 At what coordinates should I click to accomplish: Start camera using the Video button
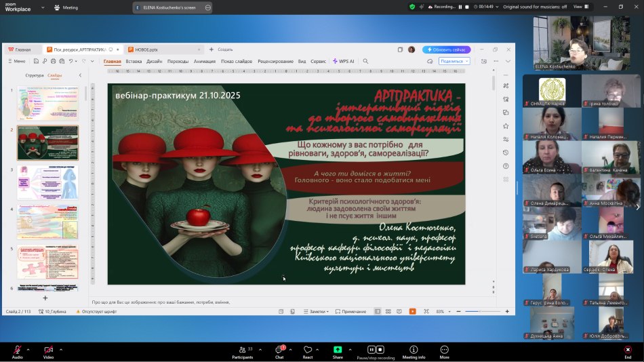point(48,350)
